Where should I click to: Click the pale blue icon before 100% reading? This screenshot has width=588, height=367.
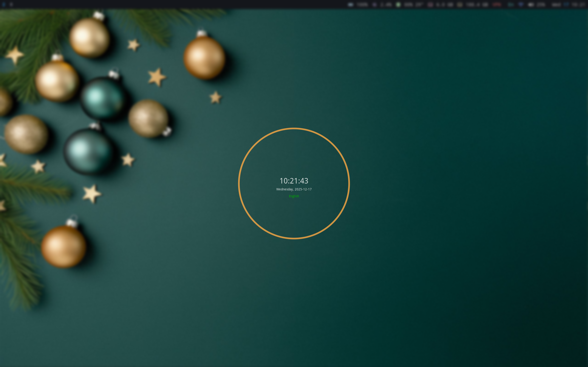350,5
